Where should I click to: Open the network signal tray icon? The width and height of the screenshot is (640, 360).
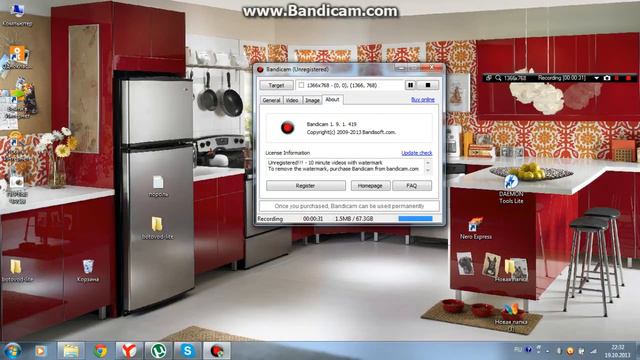coord(593,351)
